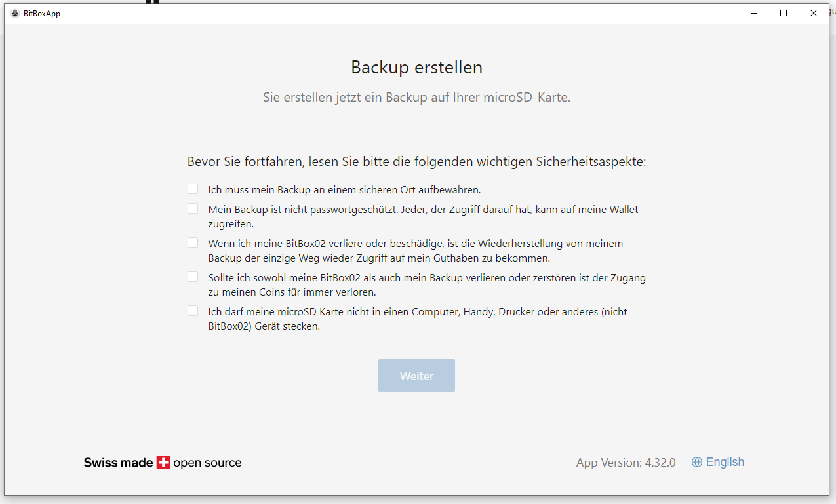836x504 pixels.
Task: Click 'Bevor Sie fortfahren' instruction text
Action: (x=416, y=162)
